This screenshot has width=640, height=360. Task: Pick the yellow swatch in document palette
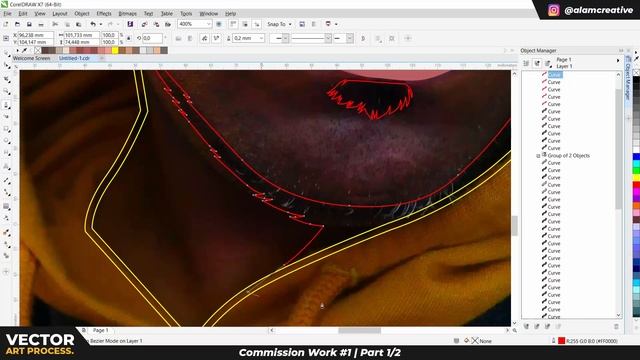click(x=115, y=50)
